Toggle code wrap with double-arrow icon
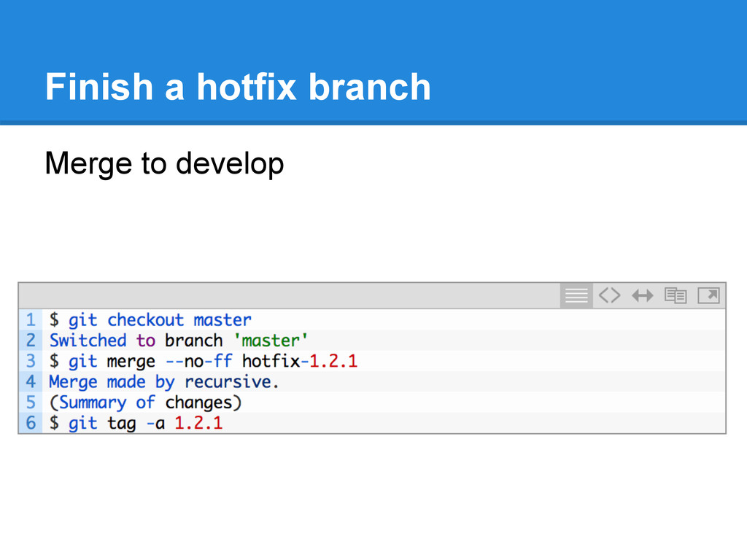The width and height of the screenshot is (747, 560). point(642,296)
